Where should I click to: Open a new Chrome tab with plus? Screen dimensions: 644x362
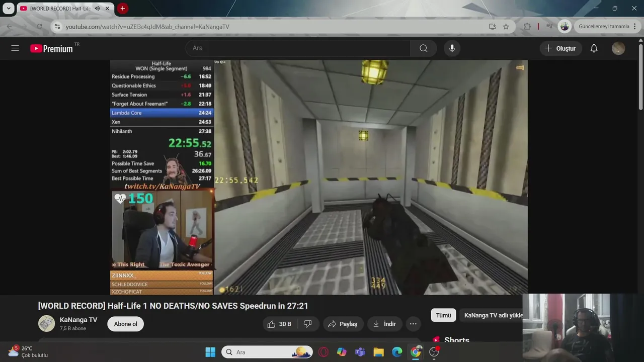[122, 9]
